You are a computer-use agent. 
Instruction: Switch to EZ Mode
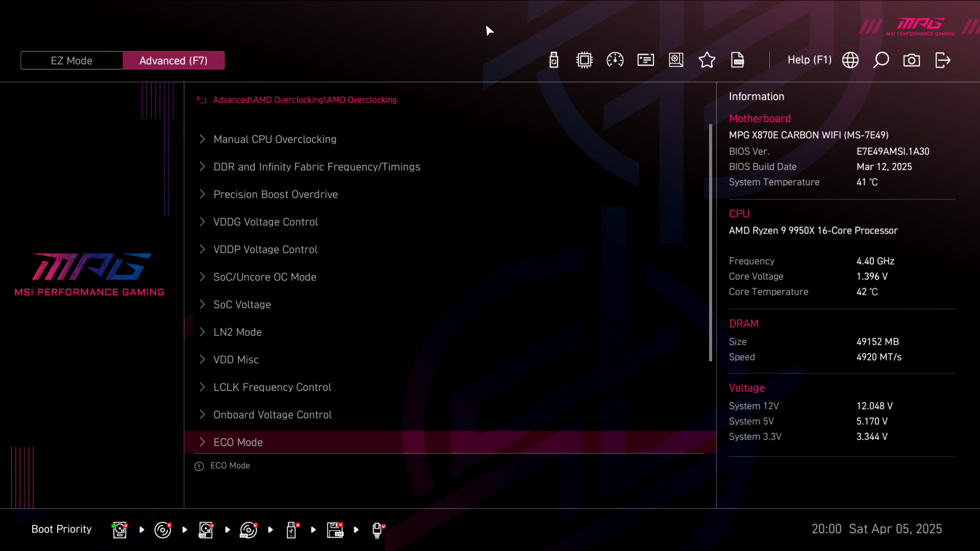pyautogui.click(x=71, y=61)
